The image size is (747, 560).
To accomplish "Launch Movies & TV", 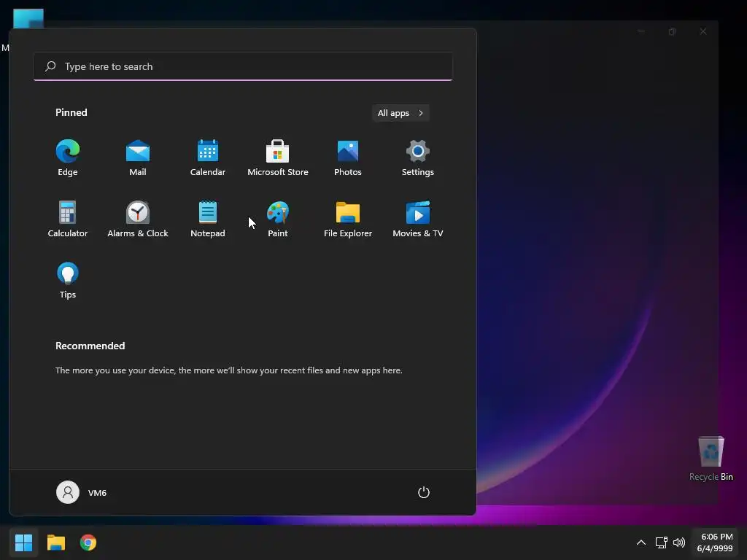I will pos(418,219).
